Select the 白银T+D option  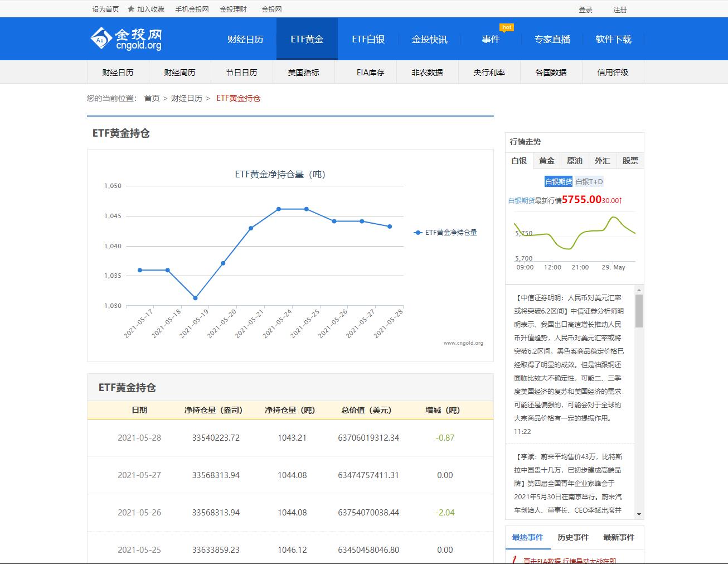coord(589,181)
